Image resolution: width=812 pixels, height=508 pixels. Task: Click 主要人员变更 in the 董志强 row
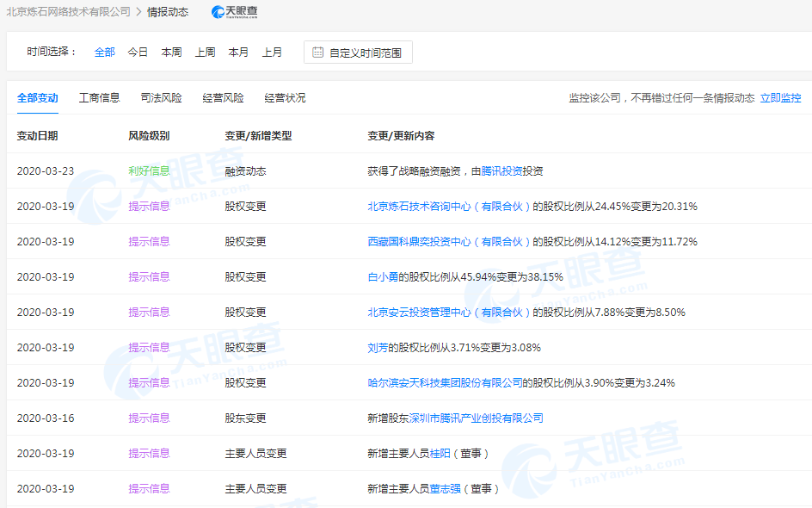point(255,488)
